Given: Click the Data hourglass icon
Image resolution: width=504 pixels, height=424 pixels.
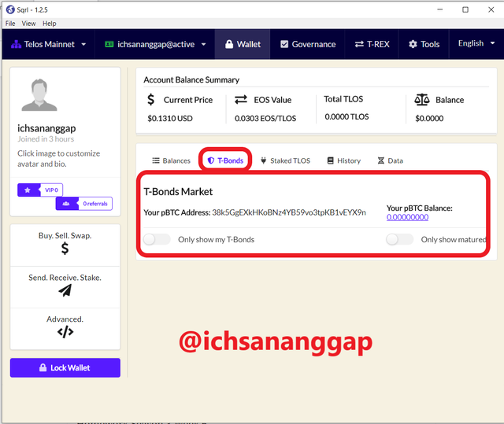Looking at the screenshot, I should 381,160.
